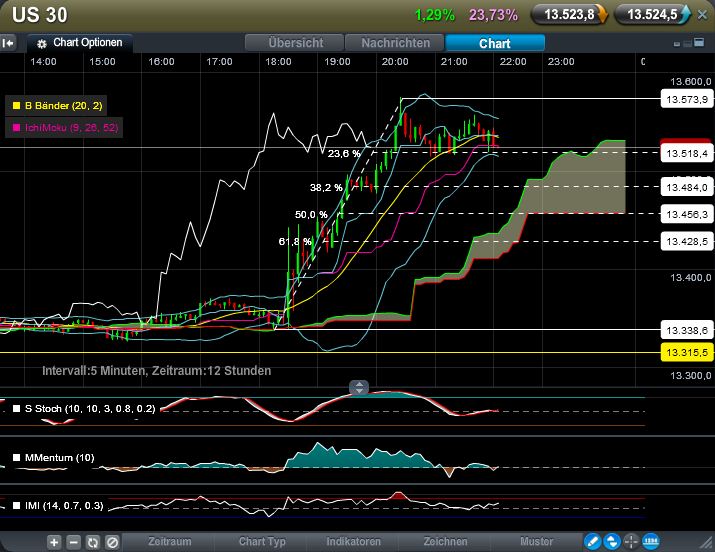Open the Chart Typ menu

pyautogui.click(x=262, y=542)
